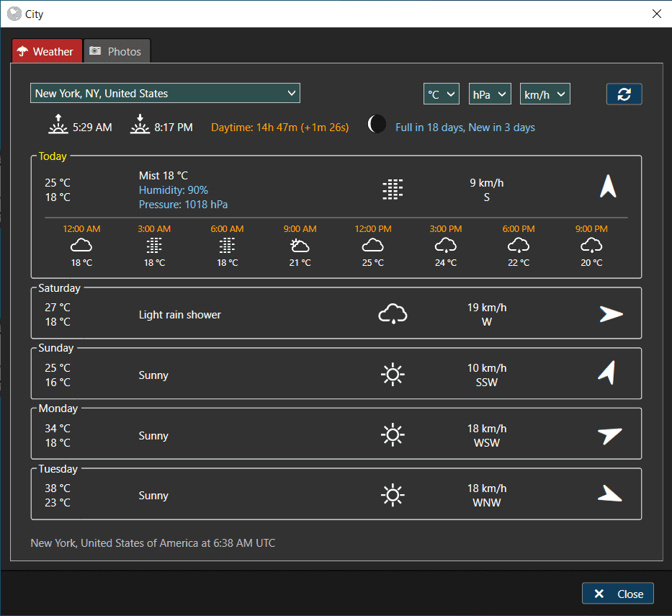The height and width of the screenshot is (616, 672).
Task: Click Saturday's light rain shower cloud icon
Action: pyautogui.click(x=393, y=314)
